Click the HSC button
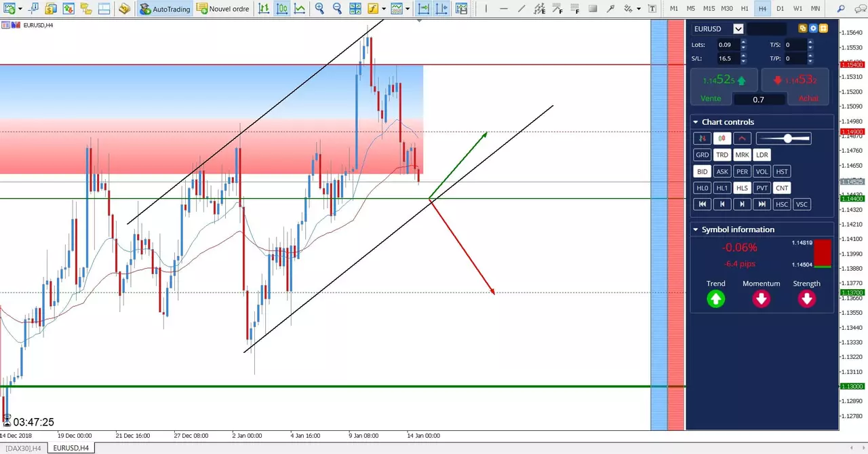Image resolution: width=868 pixels, height=454 pixels. click(782, 204)
